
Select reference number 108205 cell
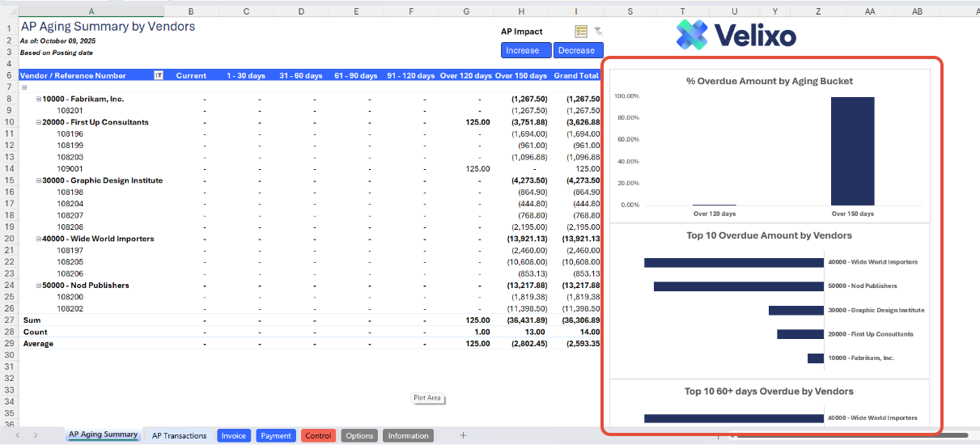click(70, 262)
